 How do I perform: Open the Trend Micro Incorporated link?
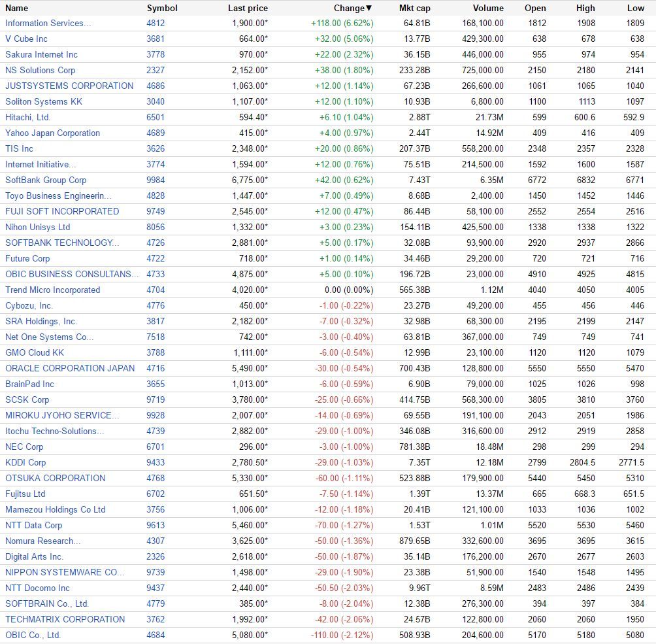pyautogui.click(x=53, y=290)
